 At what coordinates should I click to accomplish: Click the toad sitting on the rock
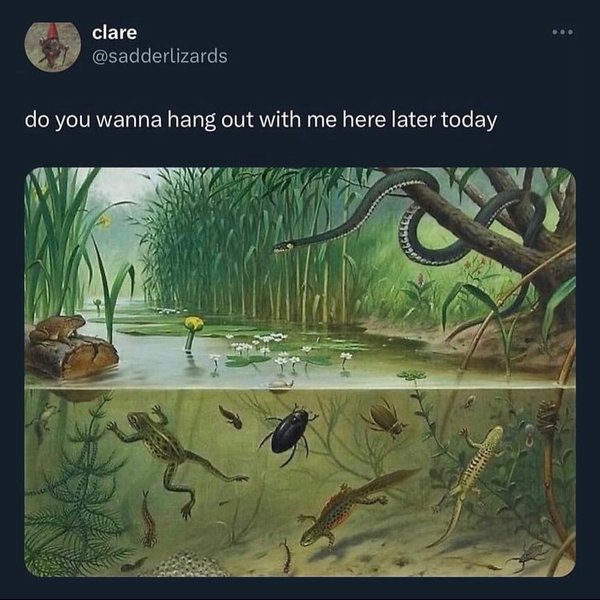coord(57,329)
